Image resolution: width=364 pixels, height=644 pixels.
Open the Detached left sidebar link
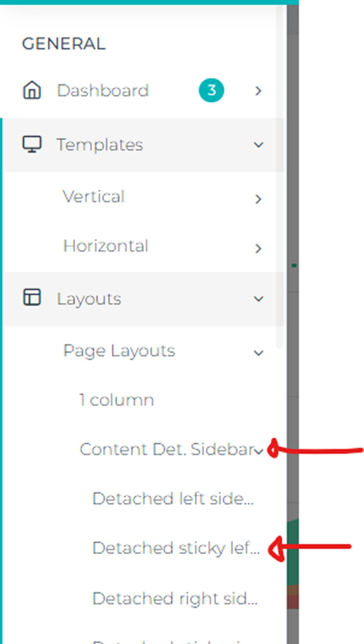[x=173, y=499]
